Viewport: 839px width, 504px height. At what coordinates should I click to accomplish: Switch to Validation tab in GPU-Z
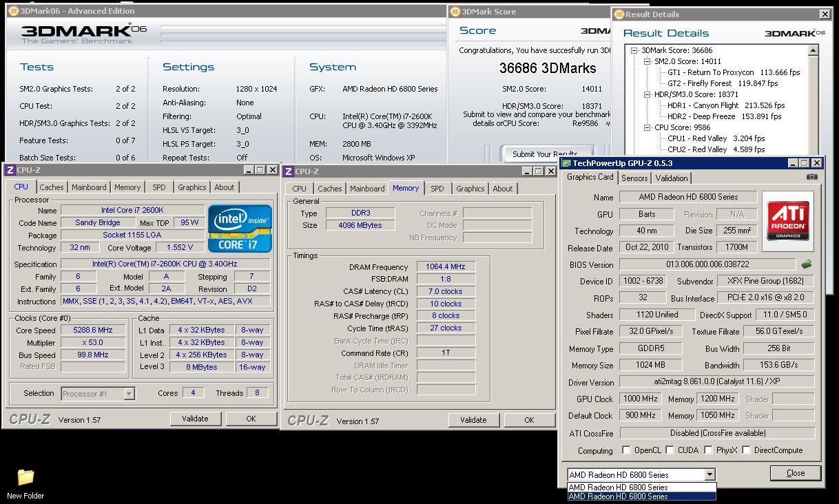(672, 178)
